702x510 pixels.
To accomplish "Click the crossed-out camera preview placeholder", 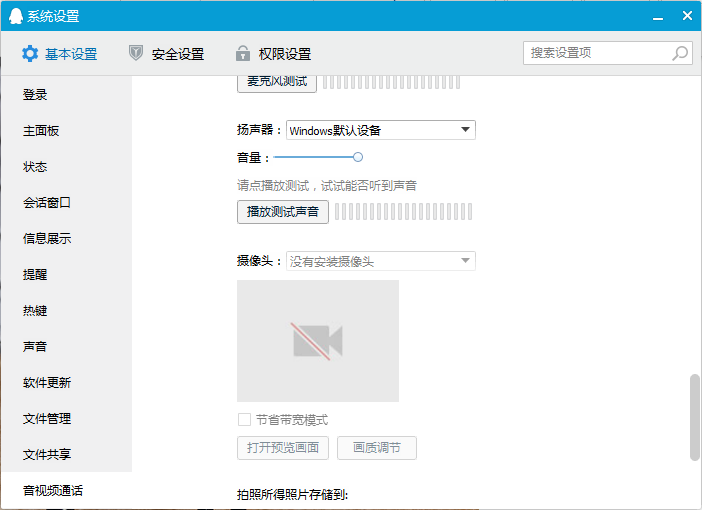I will (x=318, y=341).
